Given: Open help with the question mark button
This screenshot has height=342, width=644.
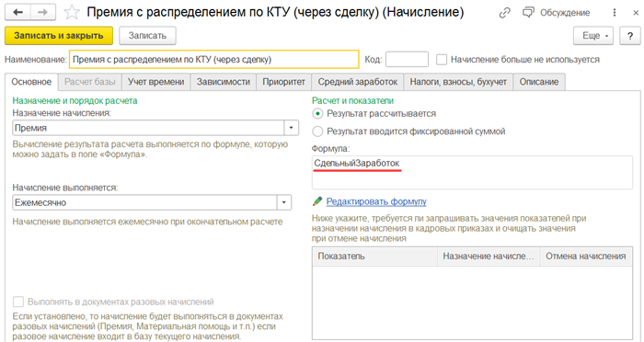Looking at the screenshot, I should click(x=630, y=36).
